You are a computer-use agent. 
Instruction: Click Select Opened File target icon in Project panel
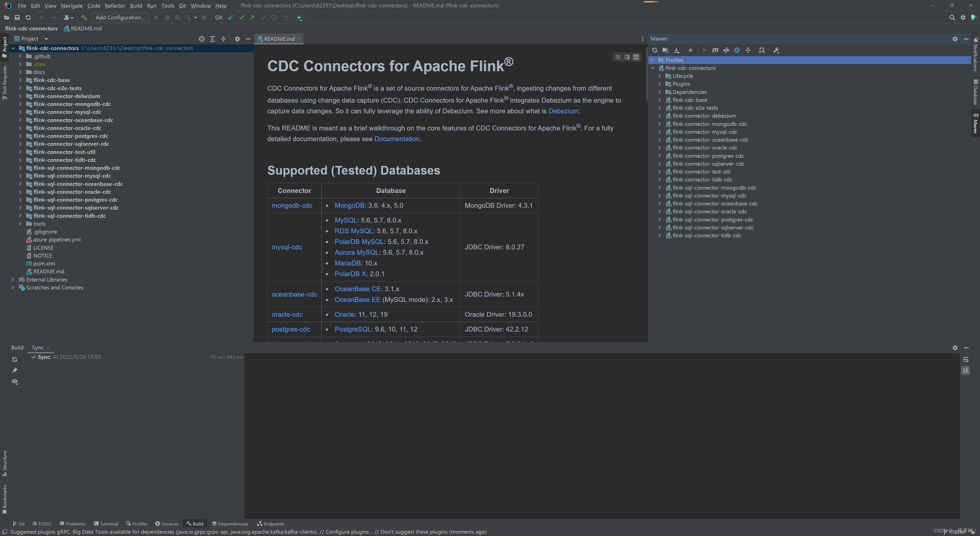(x=202, y=39)
